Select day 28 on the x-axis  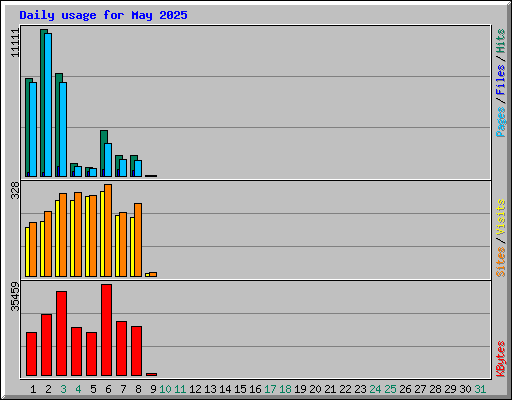point(435,389)
